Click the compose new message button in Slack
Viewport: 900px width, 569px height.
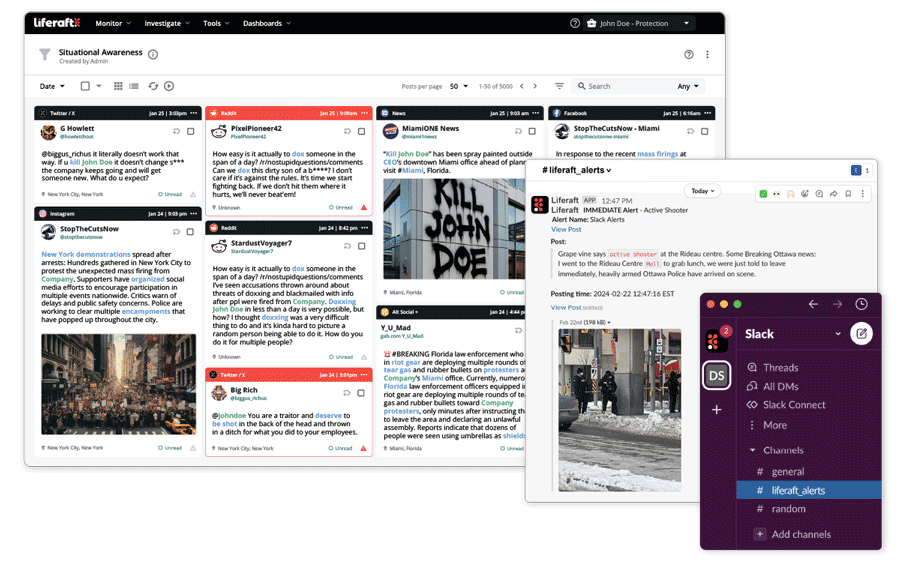(x=862, y=334)
